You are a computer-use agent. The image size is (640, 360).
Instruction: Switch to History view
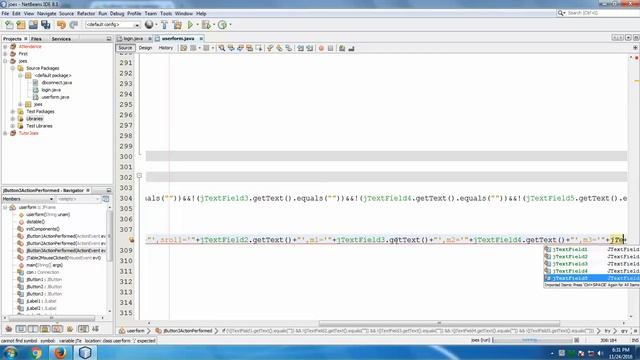[x=166, y=48]
